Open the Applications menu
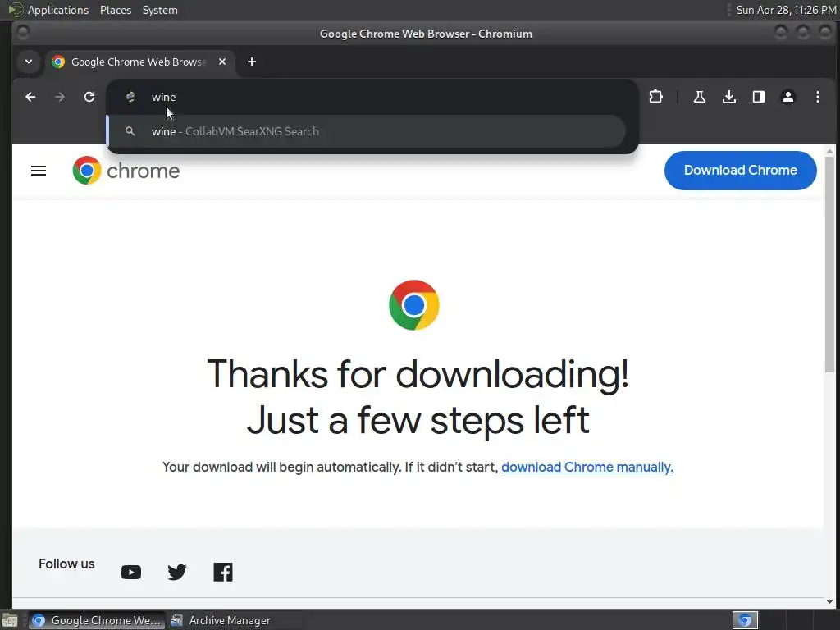The width and height of the screenshot is (840, 630). (58, 10)
